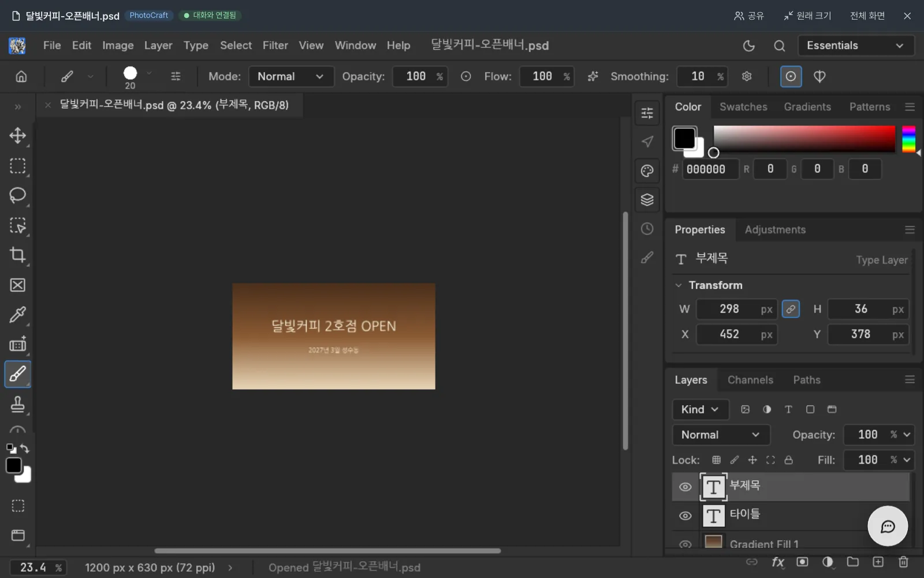924x578 pixels.
Task: Switch to the Swatches tab
Action: (x=743, y=107)
